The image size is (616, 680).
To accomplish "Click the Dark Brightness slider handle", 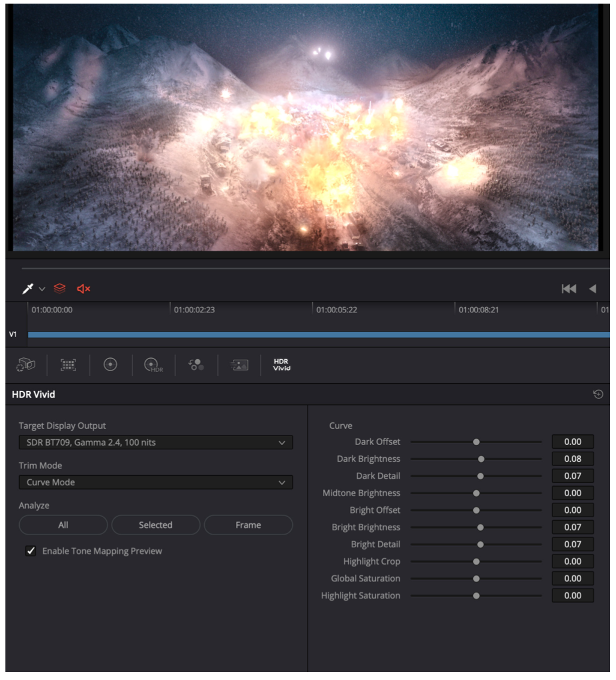I will 481,459.
